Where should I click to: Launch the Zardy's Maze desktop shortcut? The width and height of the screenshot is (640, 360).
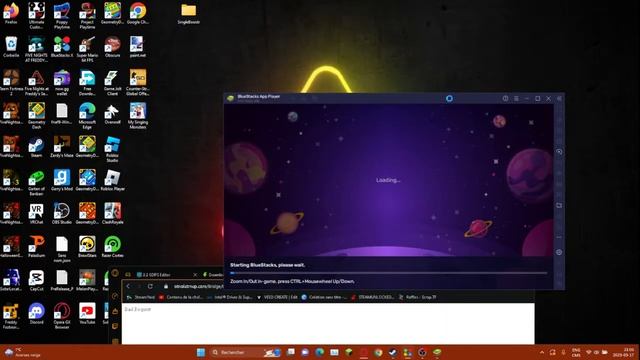[x=62, y=147]
